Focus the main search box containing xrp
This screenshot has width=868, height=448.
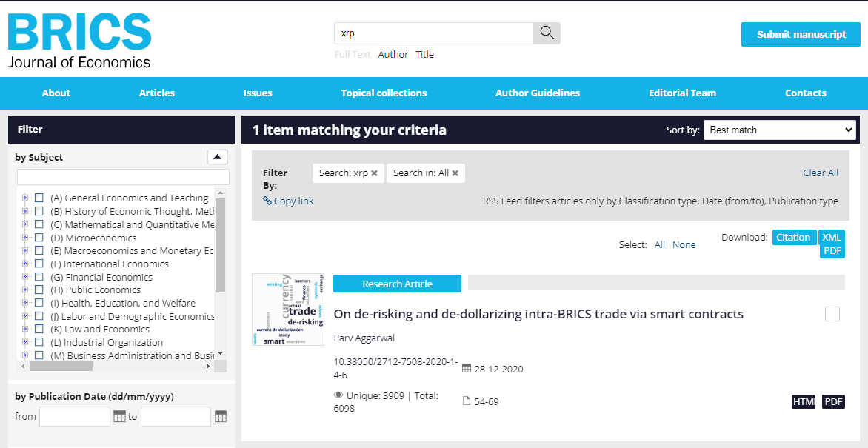click(x=433, y=33)
